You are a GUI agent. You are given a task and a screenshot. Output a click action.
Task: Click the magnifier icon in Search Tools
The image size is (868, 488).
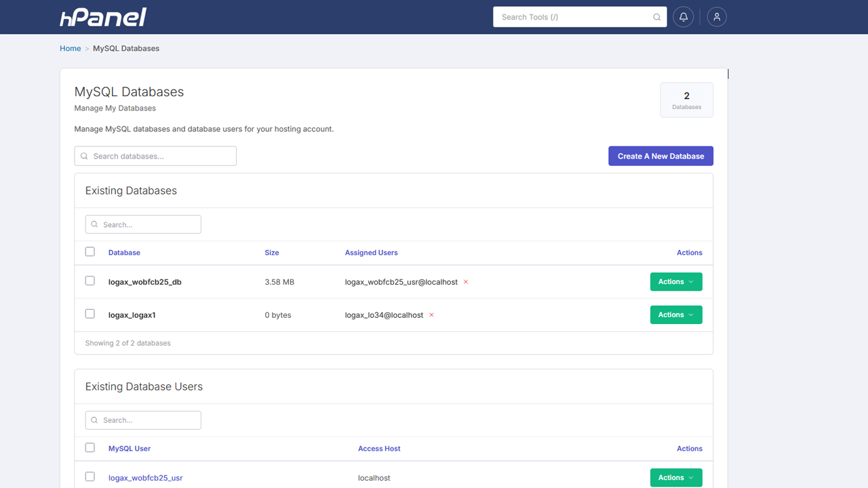point(656,18)
